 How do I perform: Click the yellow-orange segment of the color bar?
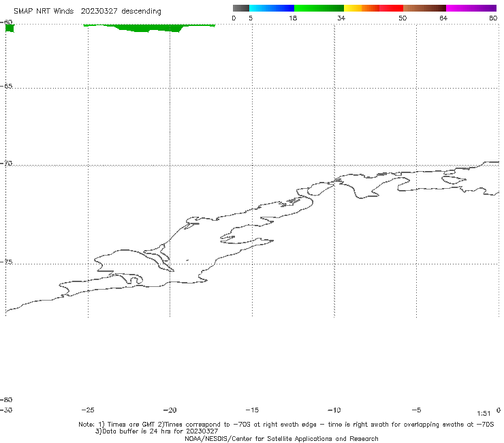(361, 8)
